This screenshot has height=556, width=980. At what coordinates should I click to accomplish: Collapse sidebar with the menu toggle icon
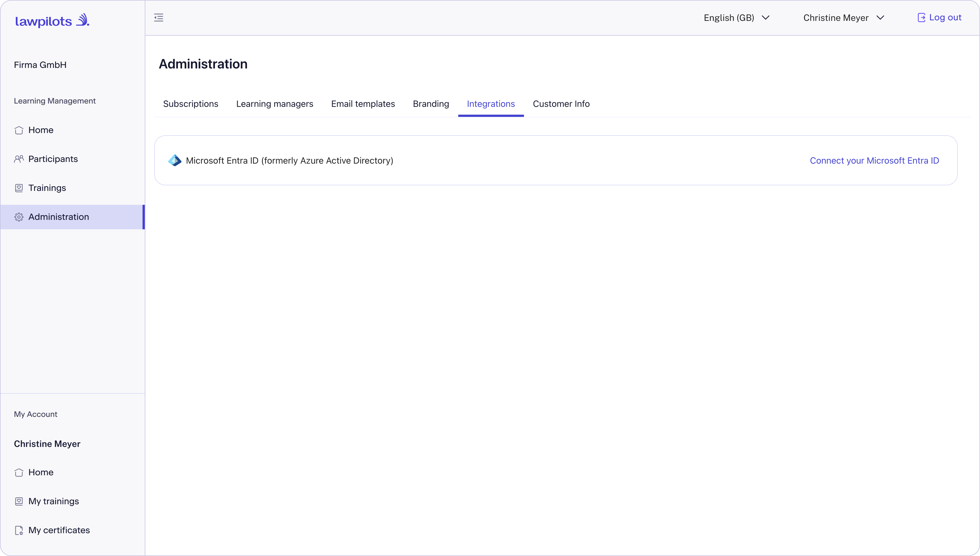click(x=159, y=18)
